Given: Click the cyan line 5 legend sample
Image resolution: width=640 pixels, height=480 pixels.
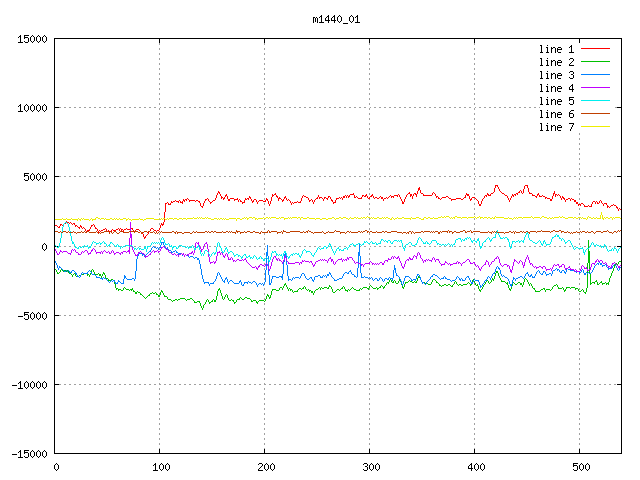Looking at the screenshot, I should click(596, 101).
